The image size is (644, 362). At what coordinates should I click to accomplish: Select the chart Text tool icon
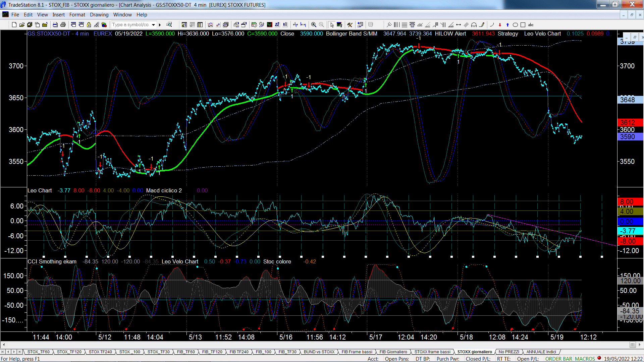[x=339, y=25]
